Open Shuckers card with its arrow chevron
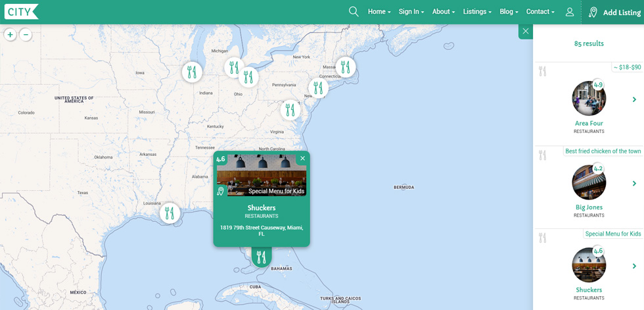The width and height of the screenshot is (644, 310). pyautogui.click(x=635, y=266)
